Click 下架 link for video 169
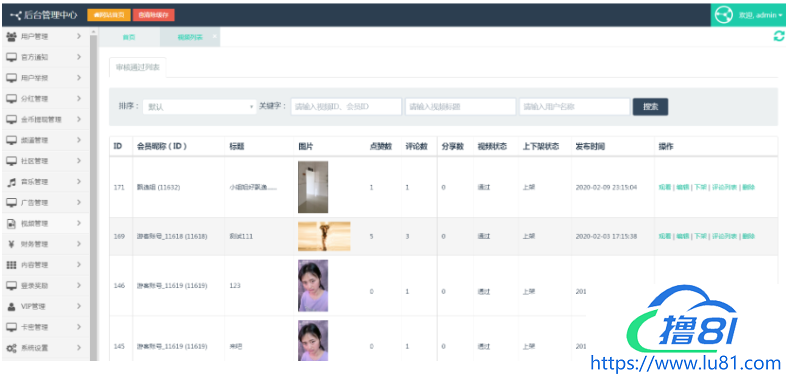Screen dimensions: 786x374 (x=700, y=236)
